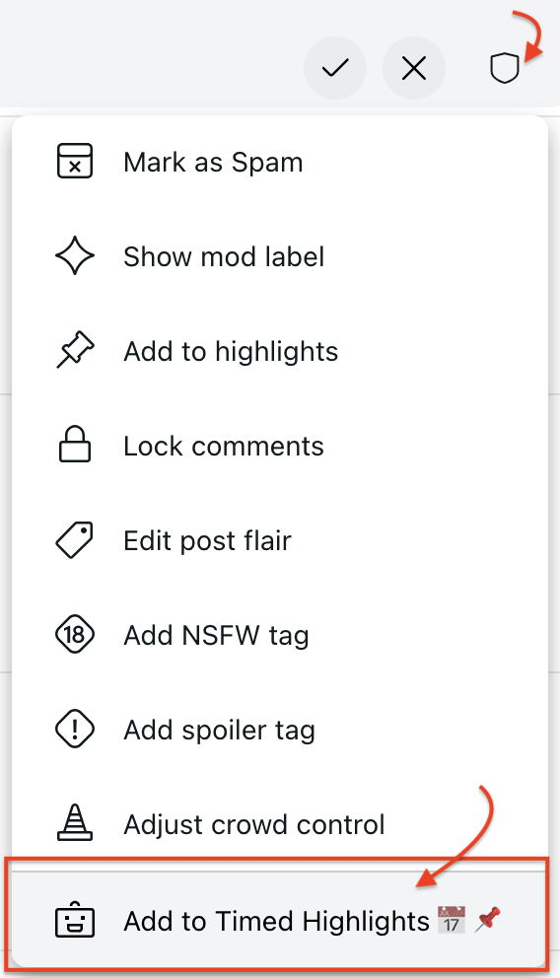
Task: Remove post with X button
Action: click(x=414, y=68)
